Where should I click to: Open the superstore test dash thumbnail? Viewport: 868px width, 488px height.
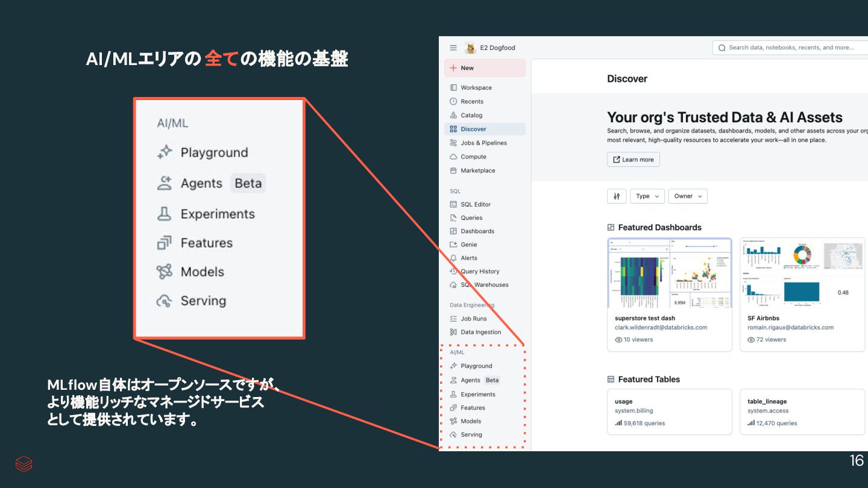point(670,273)
